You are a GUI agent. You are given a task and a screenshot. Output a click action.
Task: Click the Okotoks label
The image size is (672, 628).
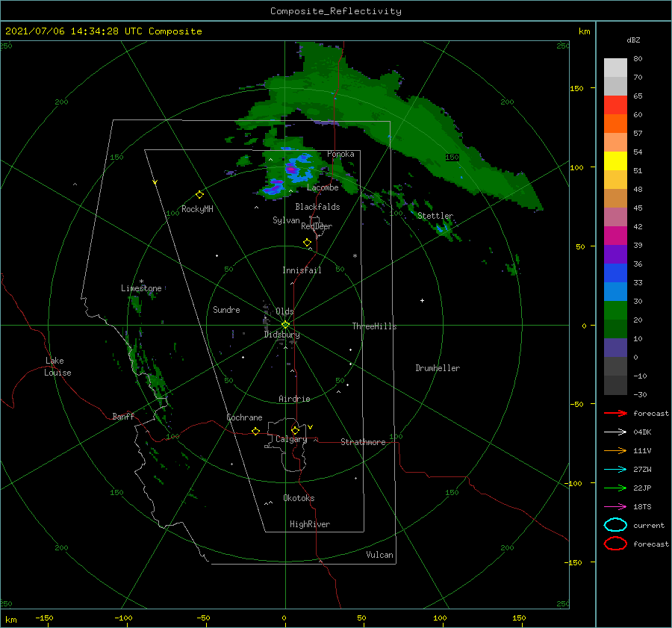299,498
